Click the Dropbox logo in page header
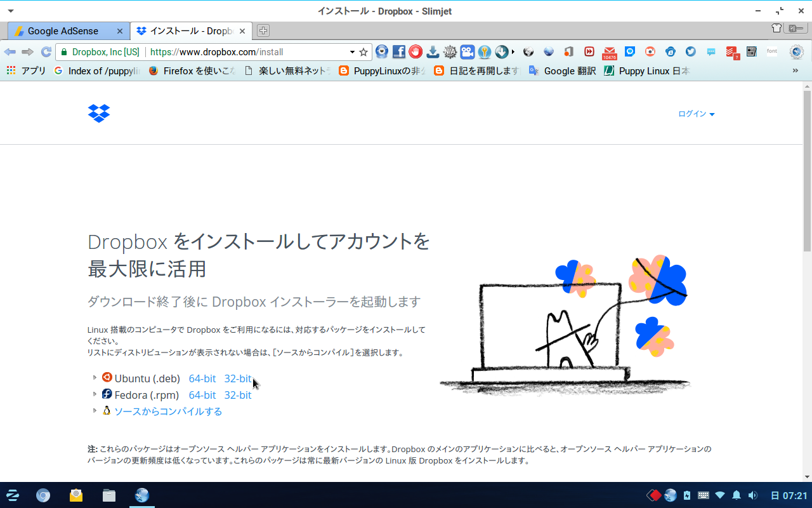812x508 pixels. (x=99, y=114)
